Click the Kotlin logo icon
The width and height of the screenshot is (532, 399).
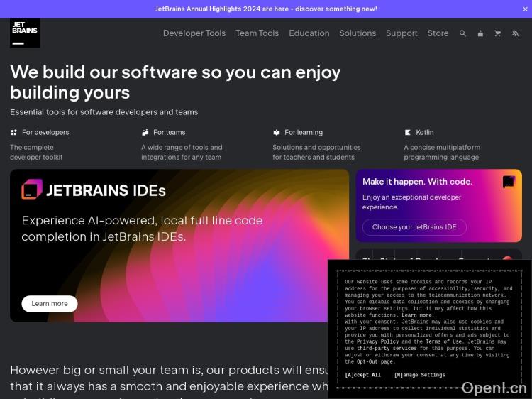pos(408,133)
